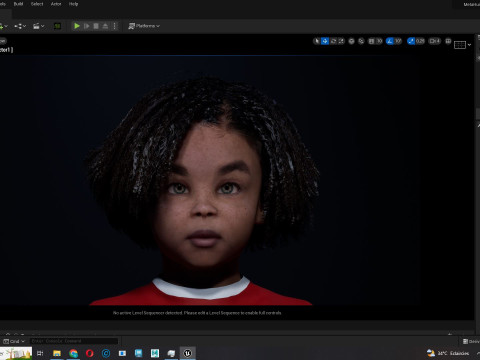This screenshot has width=480, height=360.
Task: Open the Help menu
Action: (x=73, y=4)
